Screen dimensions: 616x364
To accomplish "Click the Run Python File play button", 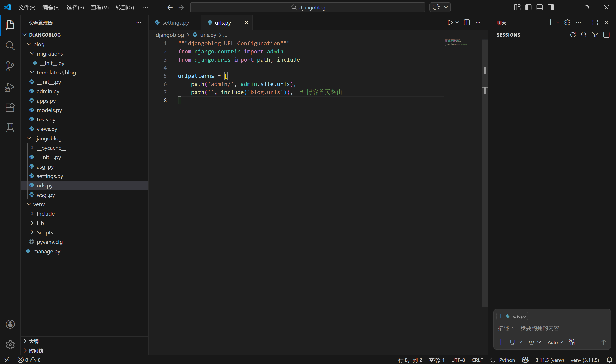I will 450,23.
